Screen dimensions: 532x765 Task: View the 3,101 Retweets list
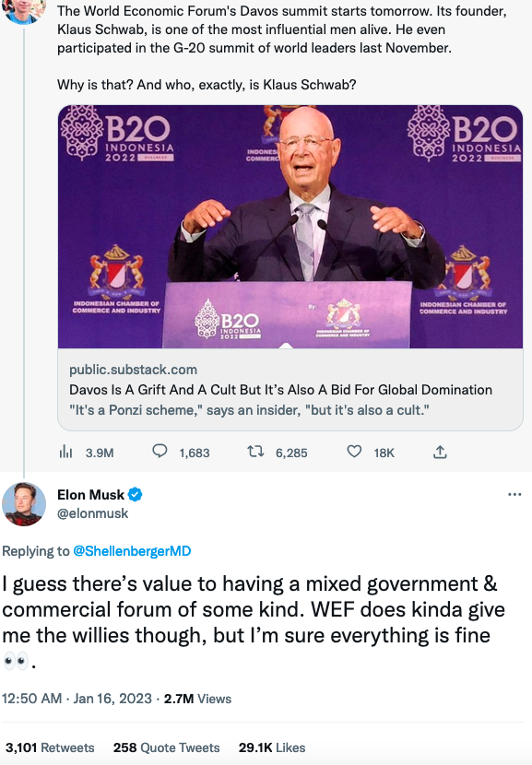pyautogui.click(x=50, y=747)
